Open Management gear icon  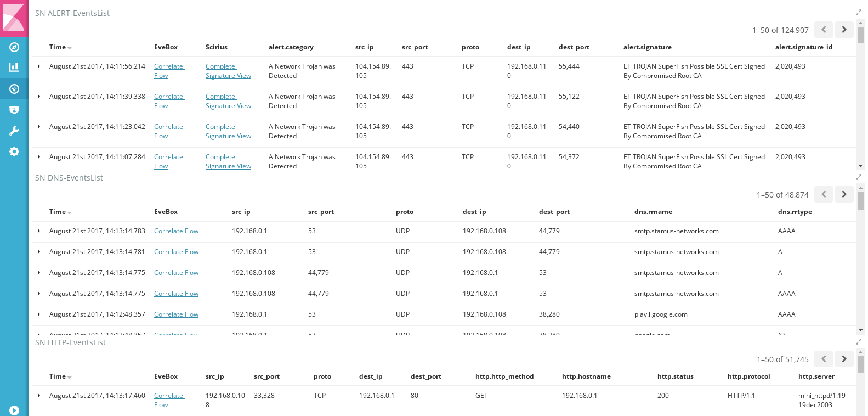pos(14,151)
